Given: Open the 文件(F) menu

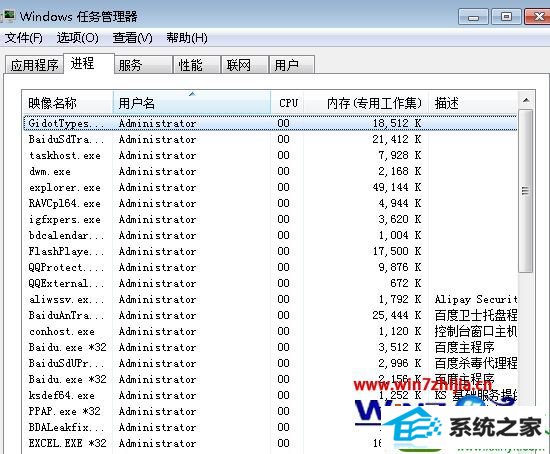Looking at the screenshot, I should tap(24, 38).
